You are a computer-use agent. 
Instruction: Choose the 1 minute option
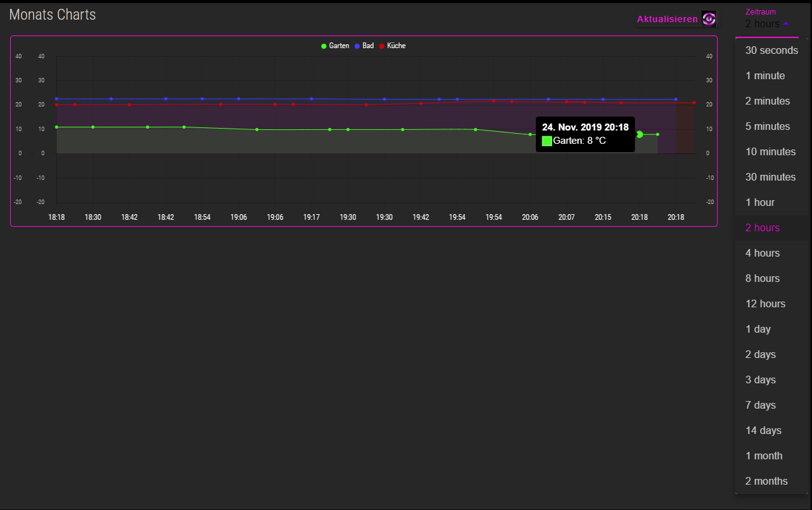[771, 75]
